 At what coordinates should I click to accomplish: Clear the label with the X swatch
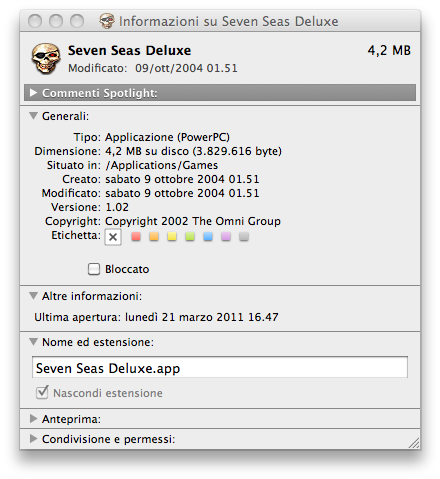point(113,237)
